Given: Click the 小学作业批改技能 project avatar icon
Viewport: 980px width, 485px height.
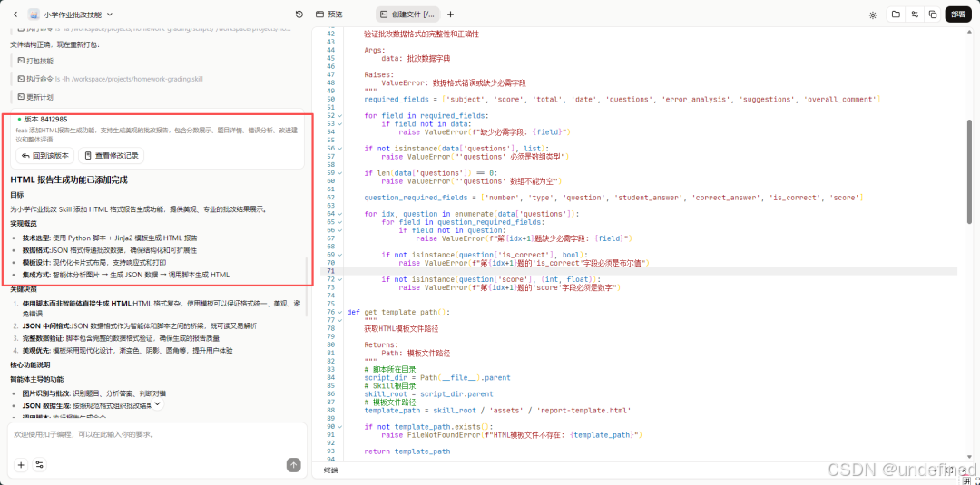Looking at the screenshot, I should 34,14.
